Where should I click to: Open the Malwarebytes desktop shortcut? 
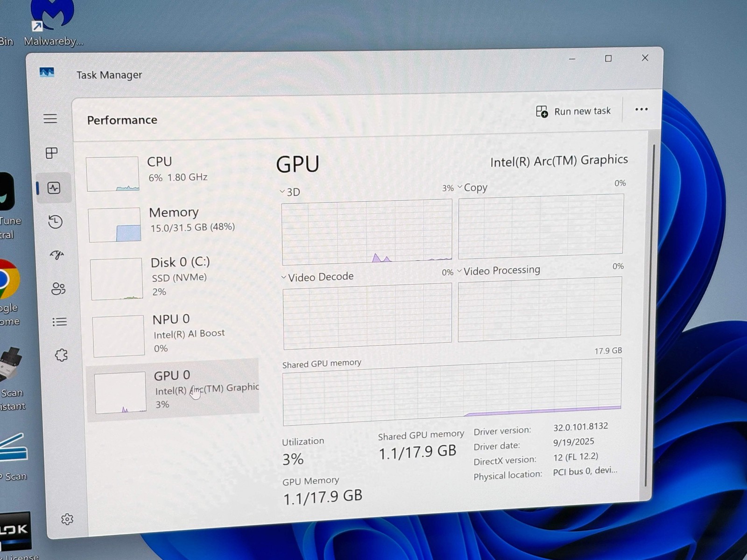point(53,23)
